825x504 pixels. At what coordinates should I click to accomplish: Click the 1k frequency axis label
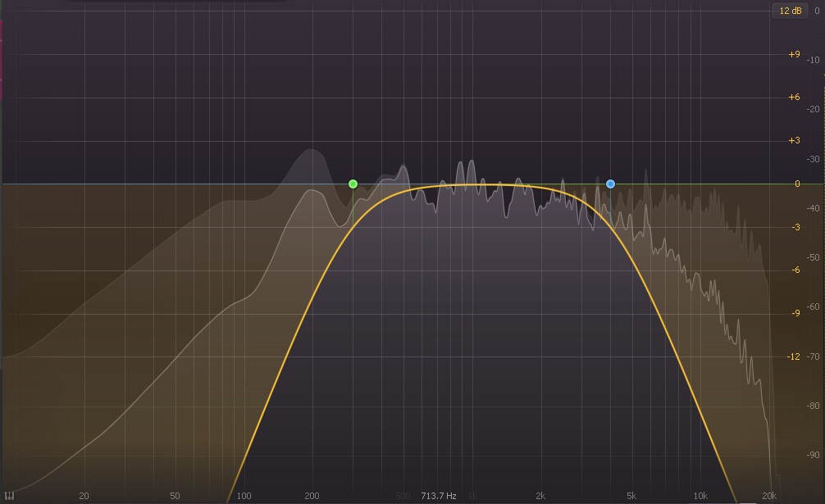(474, 496)
